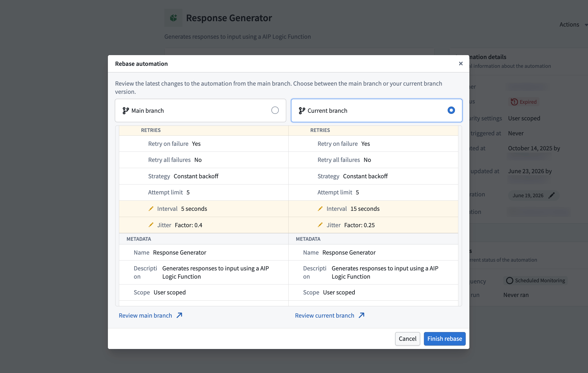
Task: Click main branch 'User scoped' scope value
Action: [169, 292]
